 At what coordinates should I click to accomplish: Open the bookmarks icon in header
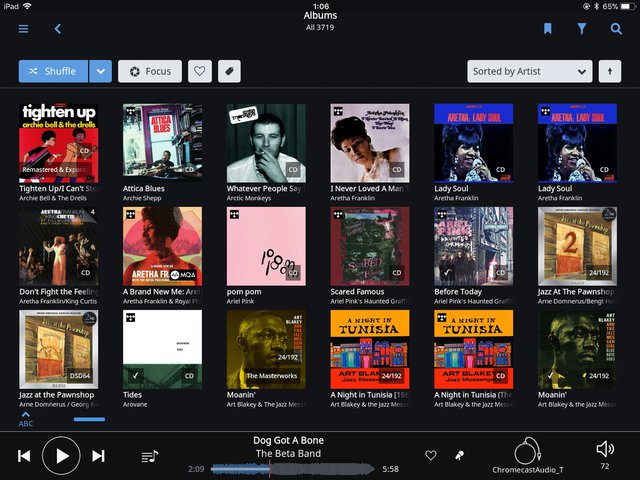pyautogui.click(x=548, y=29)
